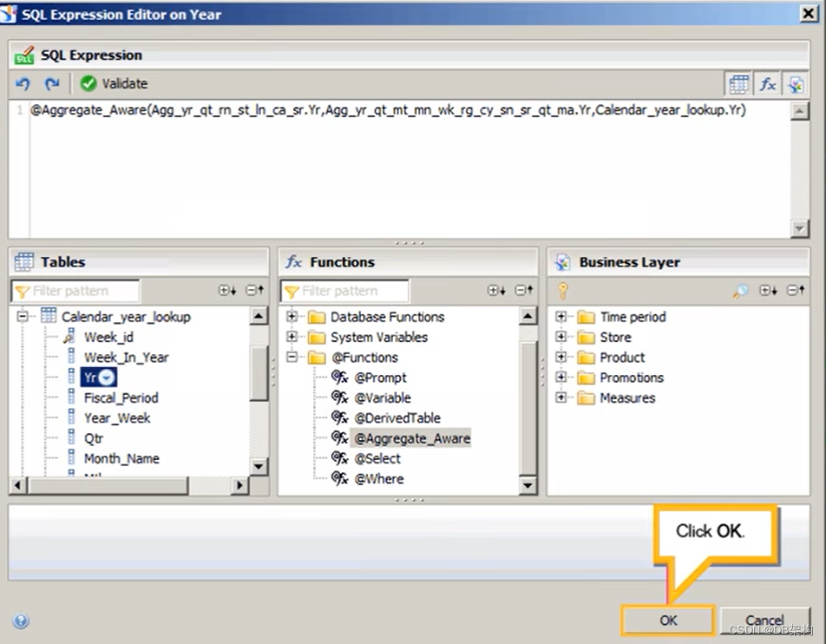This screenshot has height=644, width=826.
Task: Click the help question mark icon
Action: click(21, 621)
